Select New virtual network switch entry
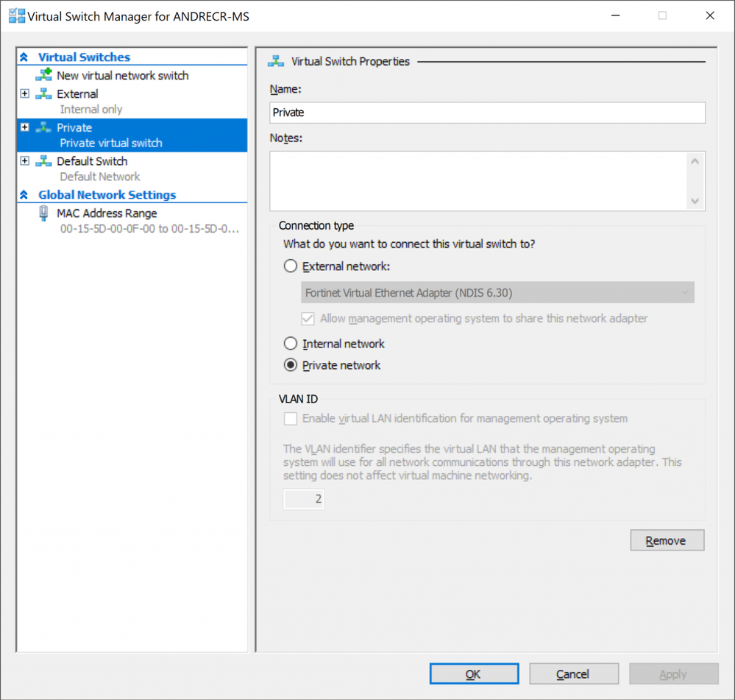735x700 pixels. 122,76
